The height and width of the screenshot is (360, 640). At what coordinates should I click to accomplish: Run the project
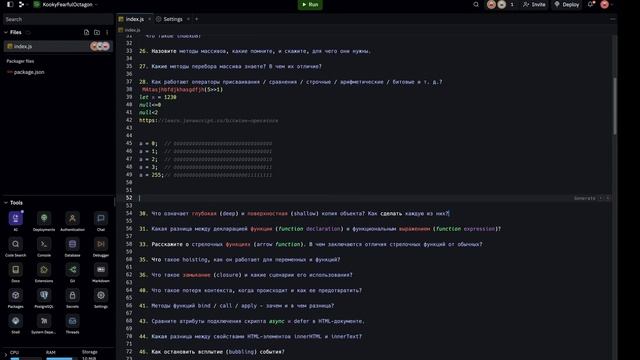pyautogui.click(x=310, y=4)
